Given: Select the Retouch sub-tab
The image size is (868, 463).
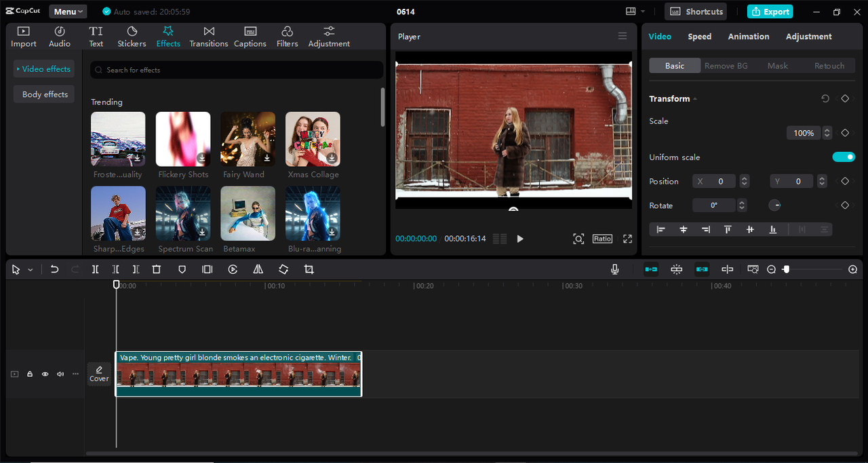Looking at the screenshot, I should click(829, 66).
